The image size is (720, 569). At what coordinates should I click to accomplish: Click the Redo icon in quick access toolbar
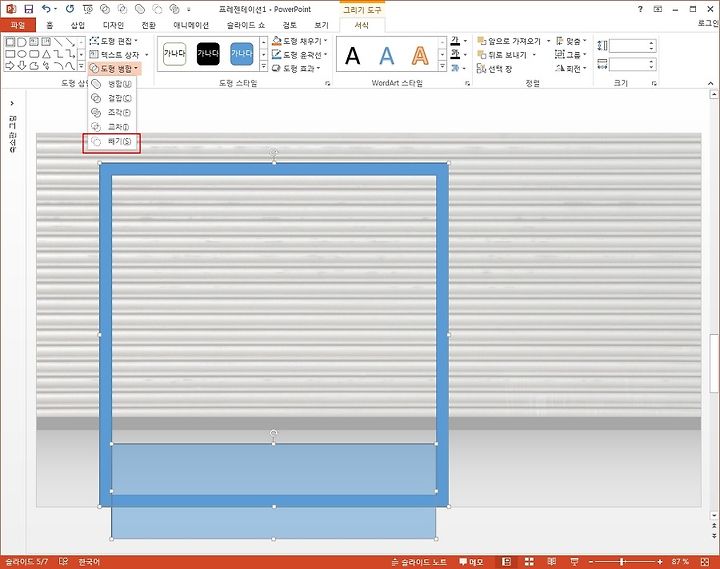tap(70, 9)
